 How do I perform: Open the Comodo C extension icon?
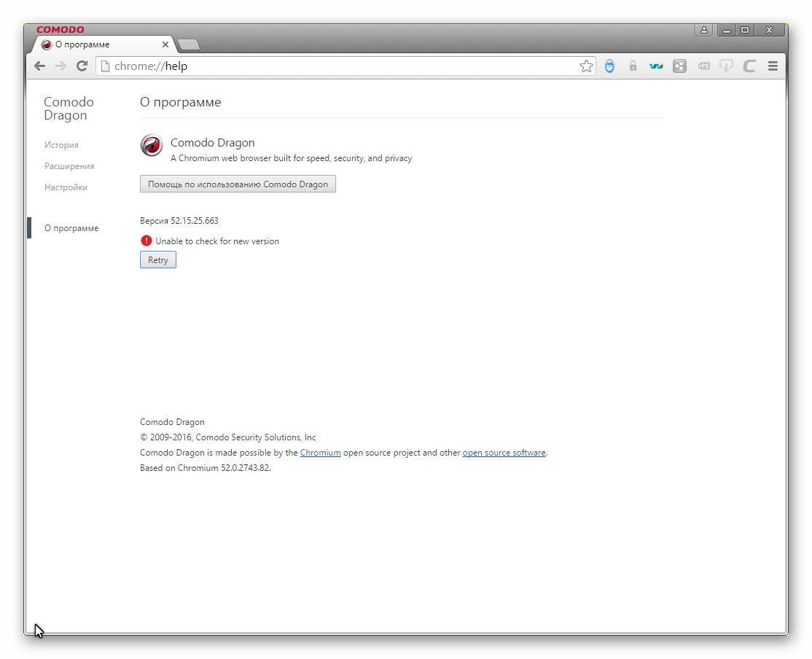pos(749,66)
